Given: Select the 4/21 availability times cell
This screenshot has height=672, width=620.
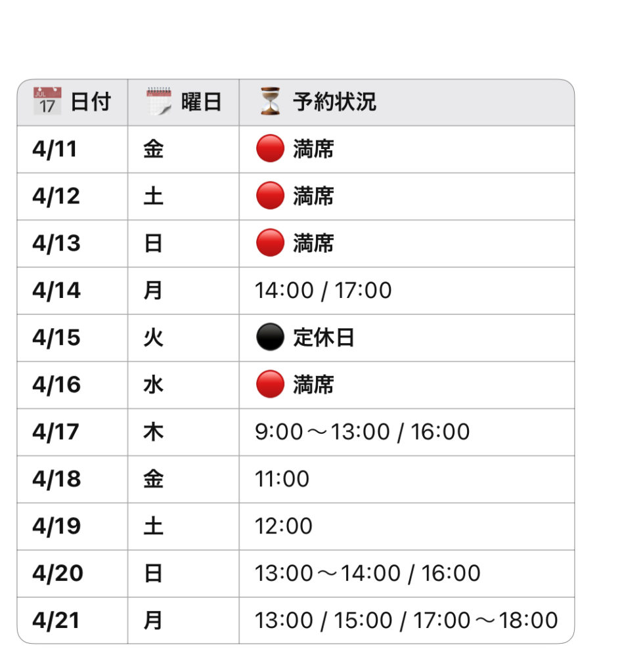Looking at the screenshot, I should [407, 621].
